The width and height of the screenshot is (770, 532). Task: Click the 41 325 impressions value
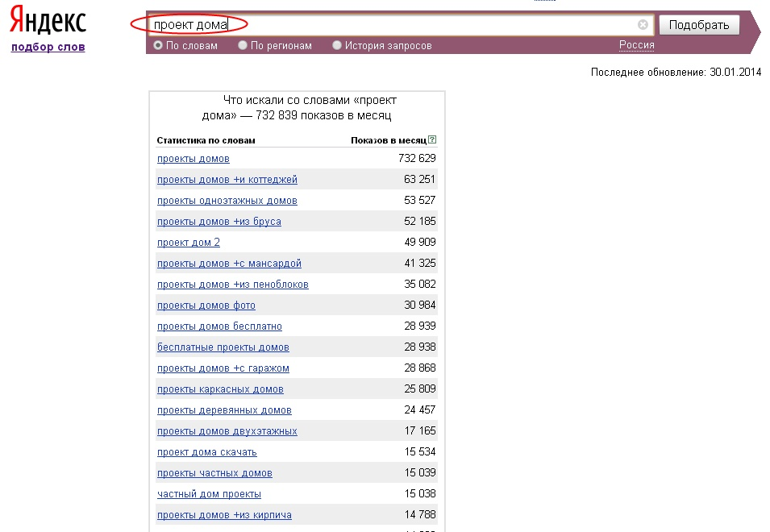point(420,263)
